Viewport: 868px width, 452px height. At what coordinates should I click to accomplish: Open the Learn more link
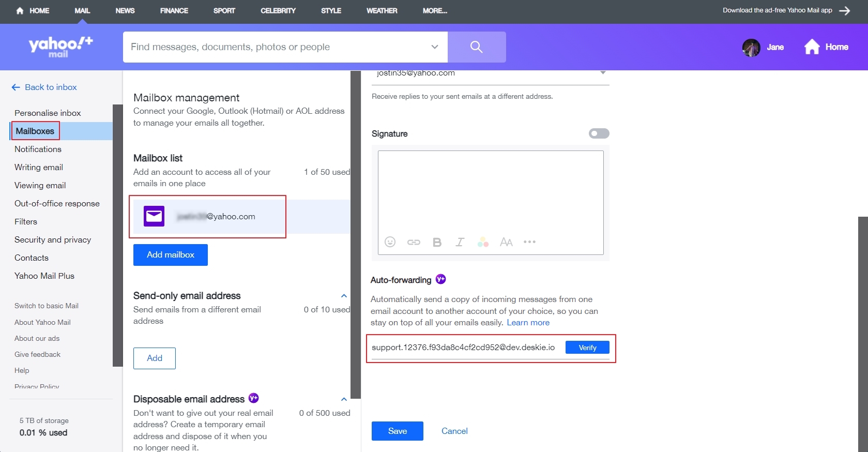click(528, 322)
